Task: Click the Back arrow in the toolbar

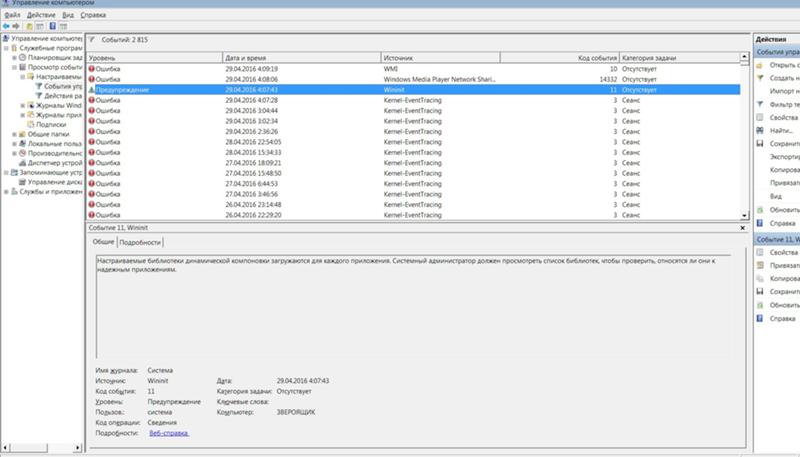Action: [6, 26]
